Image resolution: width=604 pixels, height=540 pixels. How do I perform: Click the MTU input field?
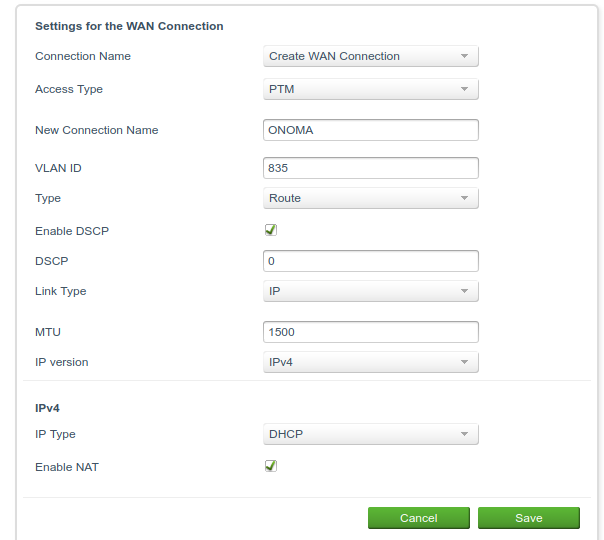coord(371,332)
